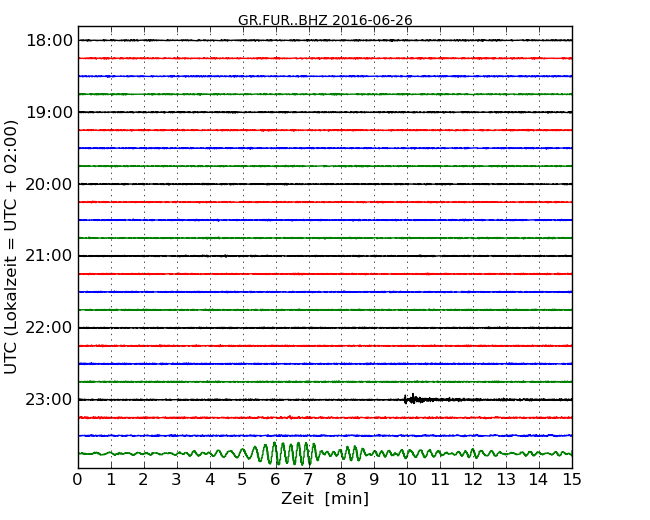The height and width of the screenshot is (520, 650).
Task: Click the x-axis tick label 14
Action: [x=539, y=480]
